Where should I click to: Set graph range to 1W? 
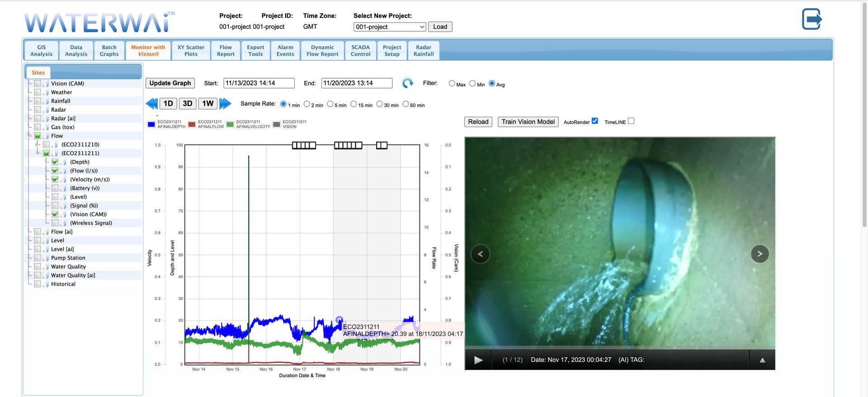[208, 104]
